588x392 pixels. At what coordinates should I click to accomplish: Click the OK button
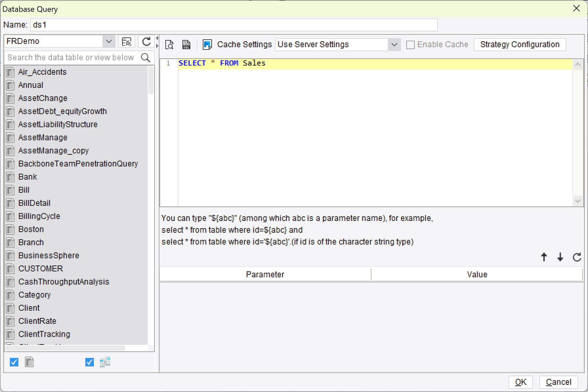[521, 382]
